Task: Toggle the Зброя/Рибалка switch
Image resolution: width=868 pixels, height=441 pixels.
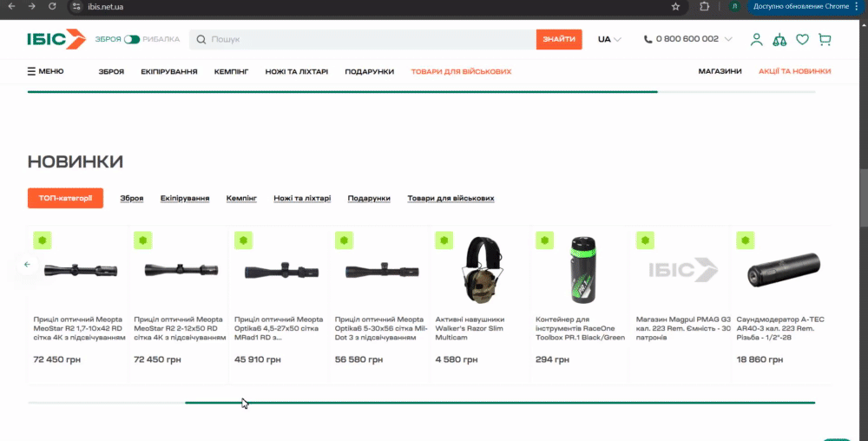Action: (x=132, y=39)
